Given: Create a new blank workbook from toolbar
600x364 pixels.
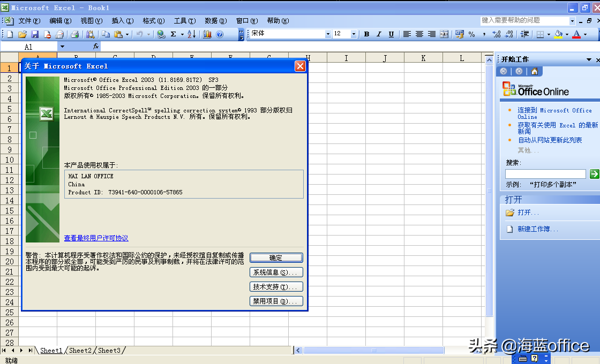Looking at the screenshot, I should coord(10,34).
